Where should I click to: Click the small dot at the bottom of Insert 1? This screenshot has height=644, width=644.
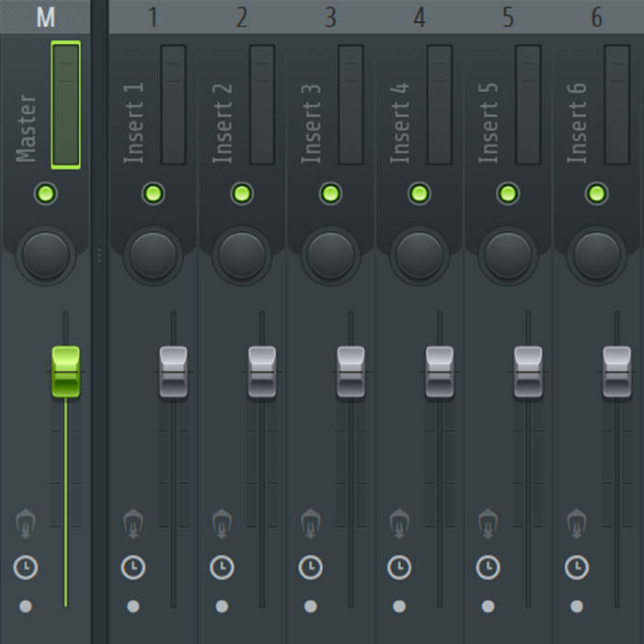point(133,606)
